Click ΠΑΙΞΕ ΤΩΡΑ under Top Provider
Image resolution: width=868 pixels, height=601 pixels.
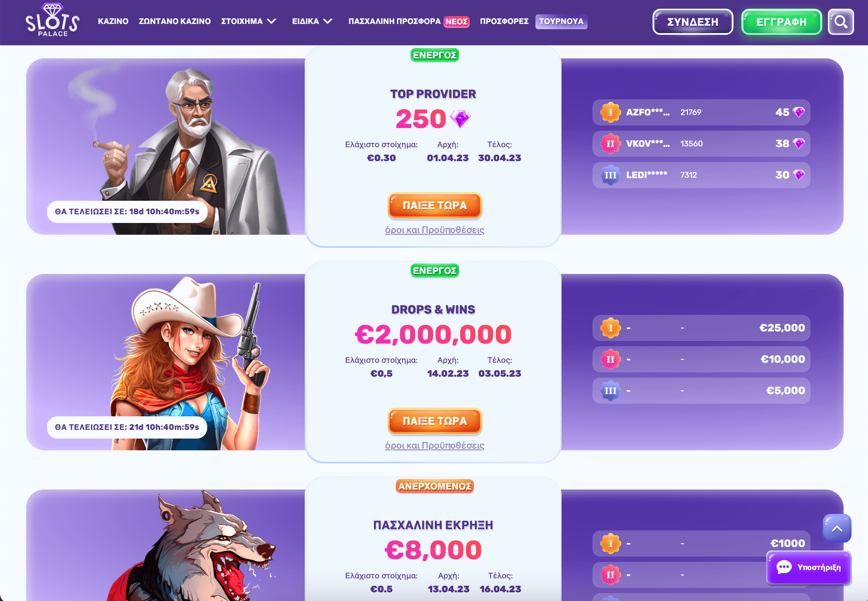[434, 205]
